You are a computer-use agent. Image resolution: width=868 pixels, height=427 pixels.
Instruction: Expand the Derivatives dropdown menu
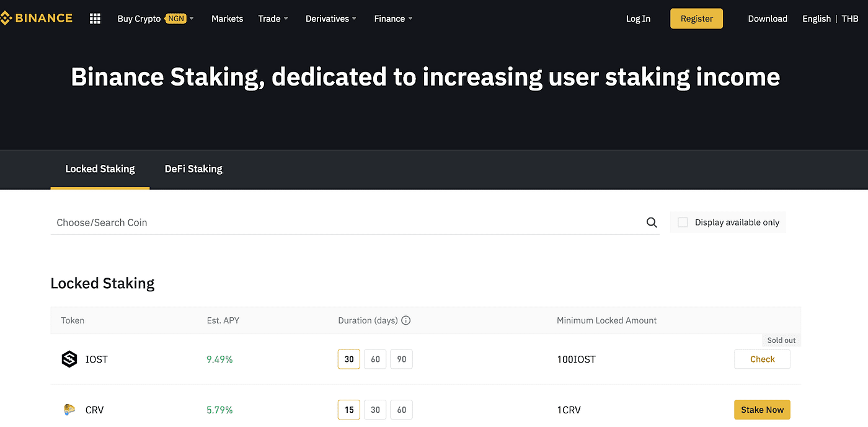(x=331, y=19)
